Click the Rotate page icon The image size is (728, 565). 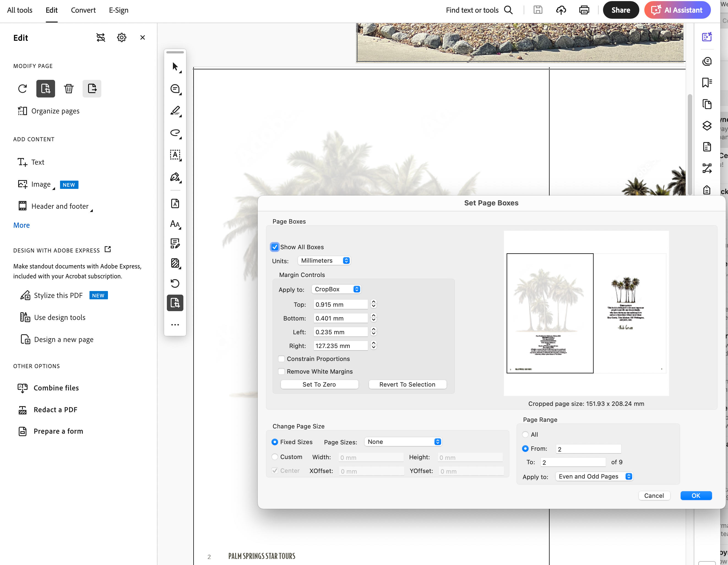click(22, 88)
